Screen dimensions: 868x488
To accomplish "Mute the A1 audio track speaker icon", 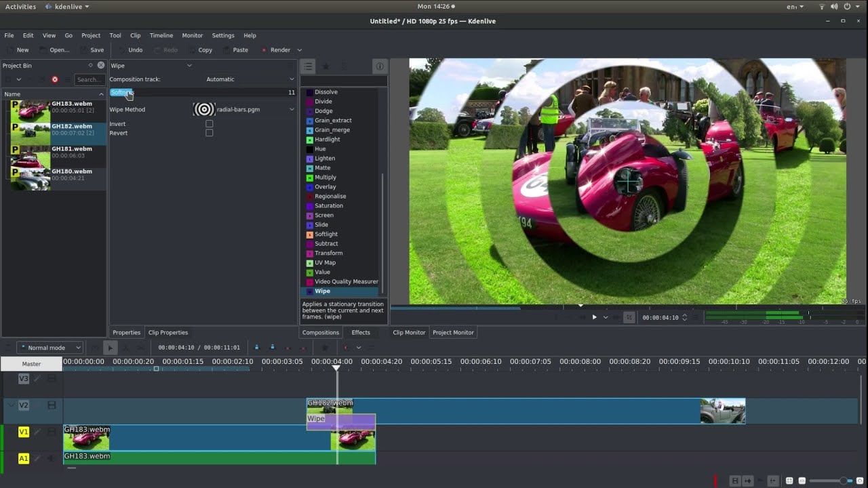I will [x=52, y=459].
